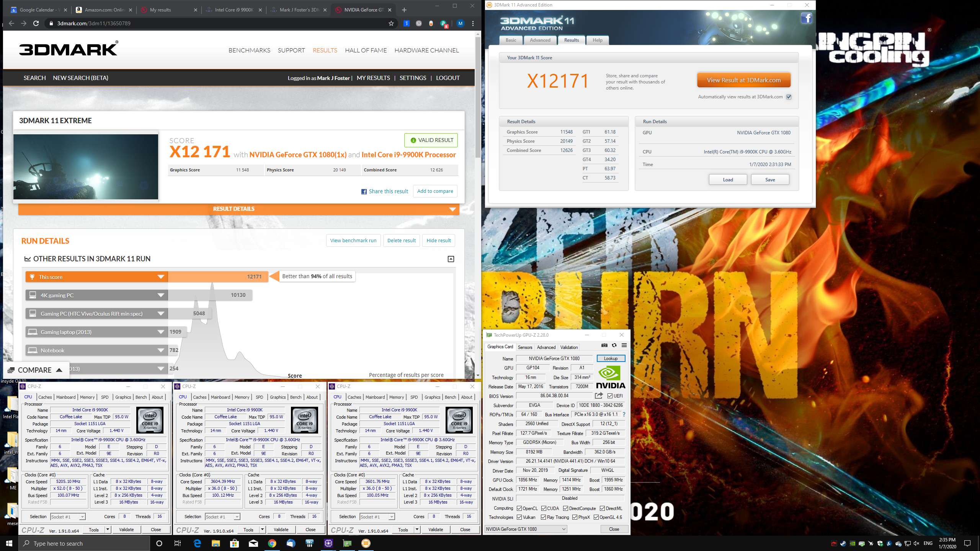Click the Chrome profile avatar M
Screen dimensions: 980x551
[461, 23]
